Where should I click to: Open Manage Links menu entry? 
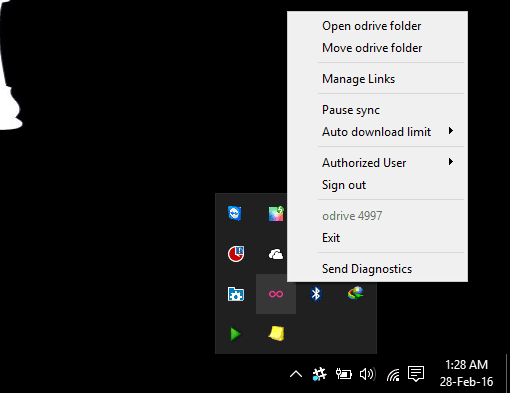[x=377, y=79]
